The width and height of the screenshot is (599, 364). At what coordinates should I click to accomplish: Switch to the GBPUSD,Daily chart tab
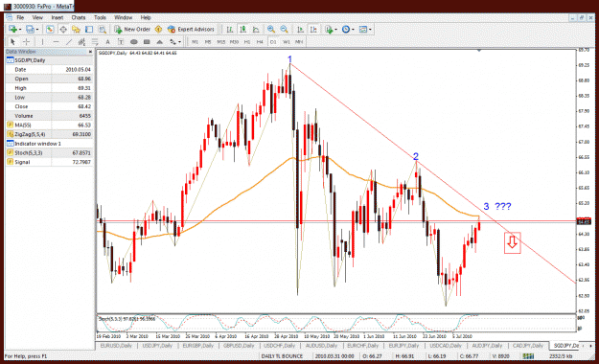[240, 346]
